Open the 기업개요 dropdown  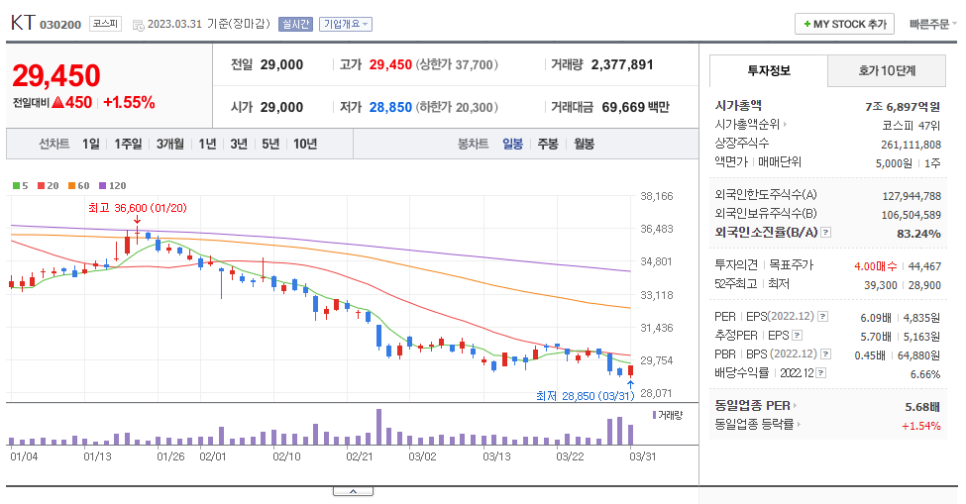point(346,24)
